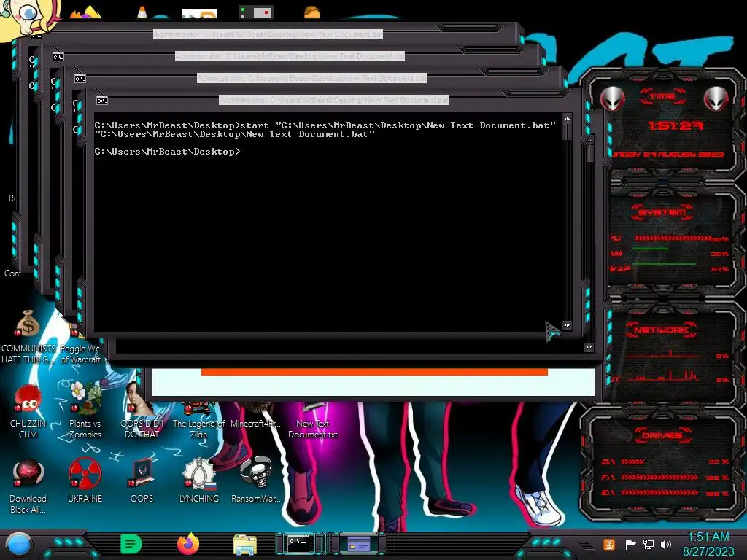Bring the second cmd window to front via title
The height and width of the screenshot is (560, 747).
point(311,78)
